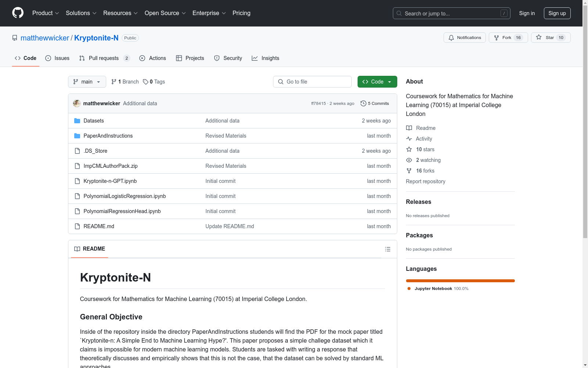
Task: Expand the Enterprise menu
Action: (209, 13)
